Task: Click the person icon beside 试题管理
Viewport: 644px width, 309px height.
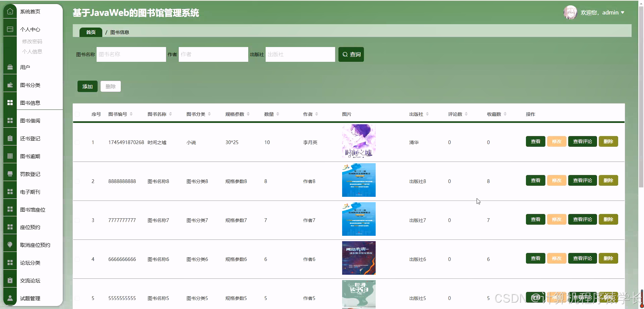Action: pos(10,298)
